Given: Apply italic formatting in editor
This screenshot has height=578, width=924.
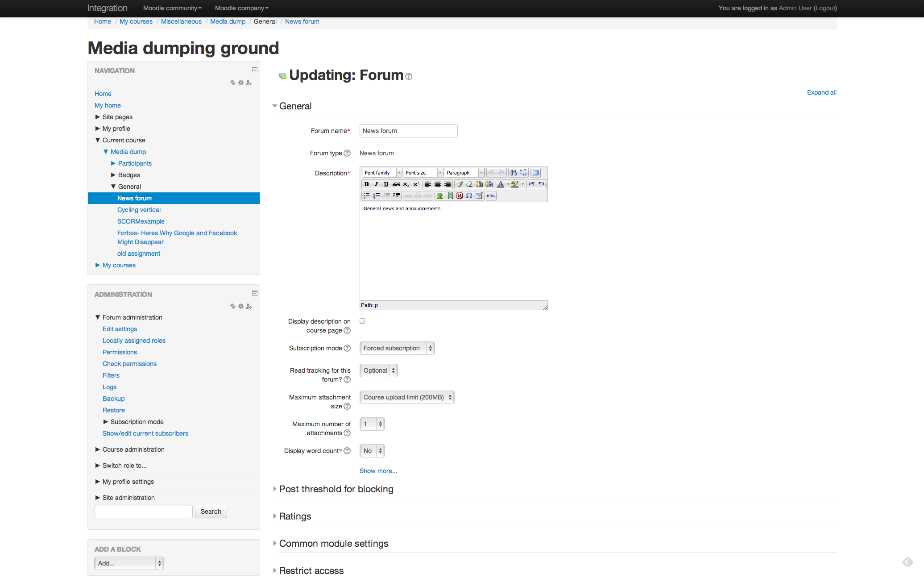Looking at the screenshot, I should click(x=376, y=184).
